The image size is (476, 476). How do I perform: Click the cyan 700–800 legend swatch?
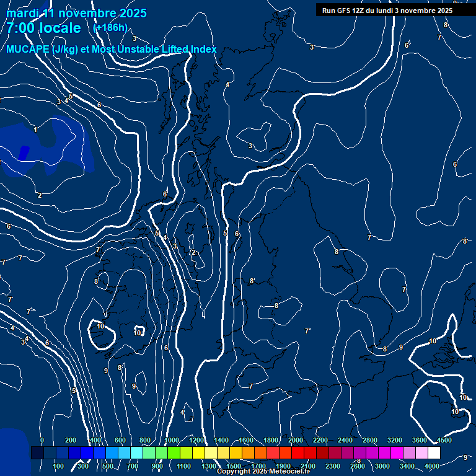pos(136,452)
